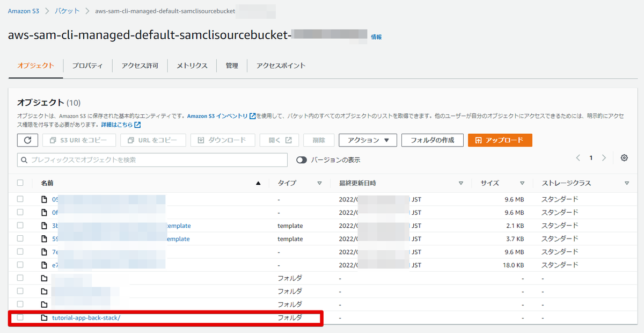
Task: Tick checkbox for tutorial-app-back-stack/ row
Action: tap(20, 317)
